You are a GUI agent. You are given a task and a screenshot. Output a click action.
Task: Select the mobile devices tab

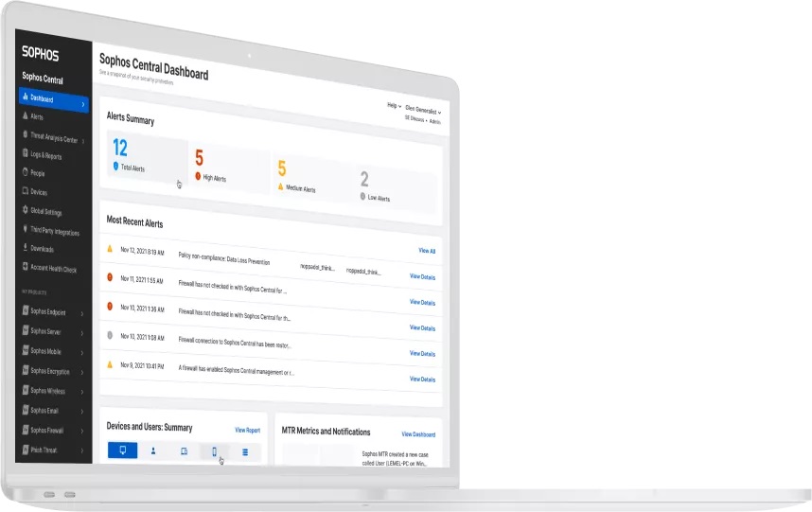click(x=215, y=451)
